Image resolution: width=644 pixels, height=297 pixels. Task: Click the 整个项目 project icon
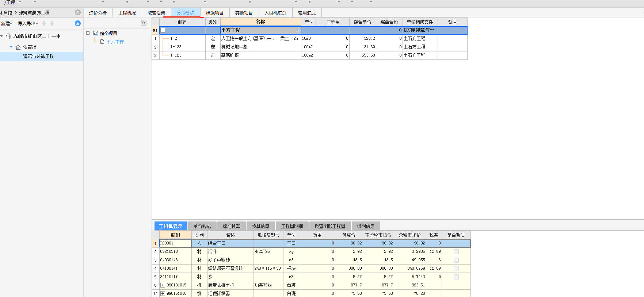pos(95,33)
